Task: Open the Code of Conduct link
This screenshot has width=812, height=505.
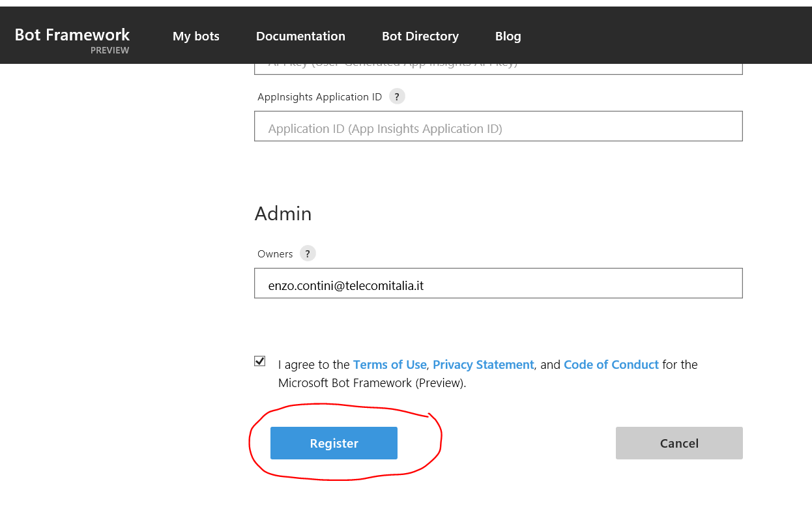Action: click(x=611, y=365)
